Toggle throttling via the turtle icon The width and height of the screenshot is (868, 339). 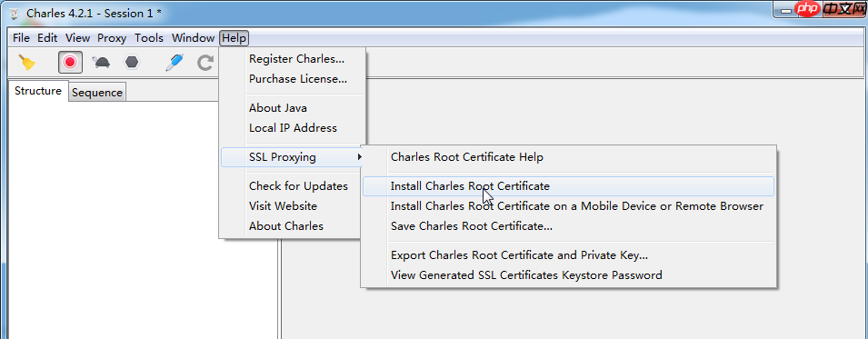pyautogui.click(x=101, y=62)
